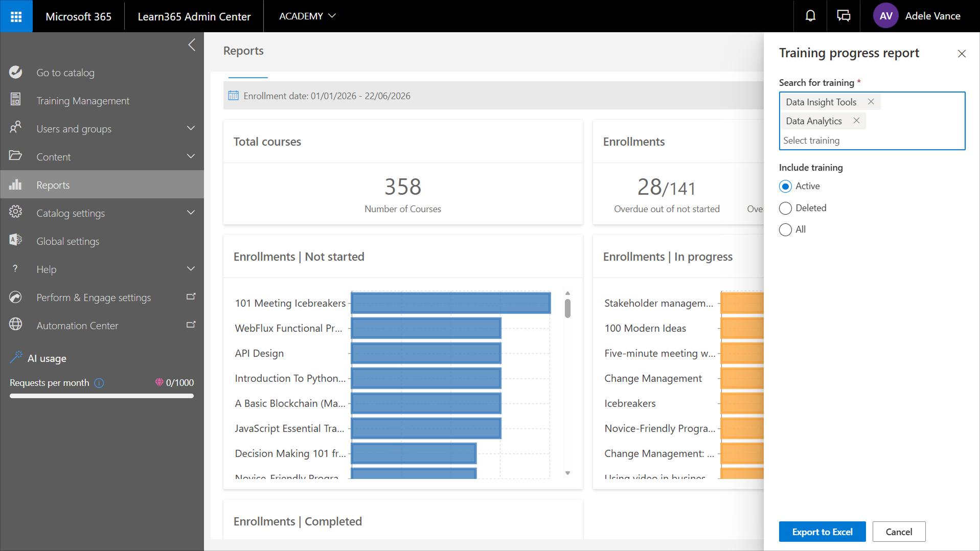Choose the All training radio option
980x551 pixels.
tap(785, 230)
